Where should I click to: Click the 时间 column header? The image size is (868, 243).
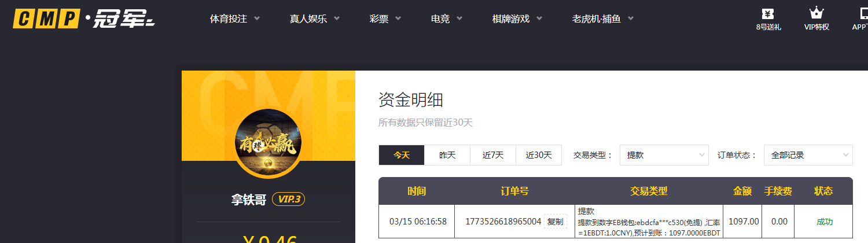[x=417, y=191]
